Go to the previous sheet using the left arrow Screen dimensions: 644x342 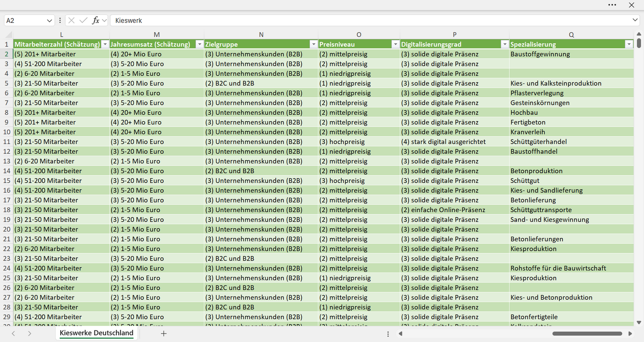tap(13, 334)
